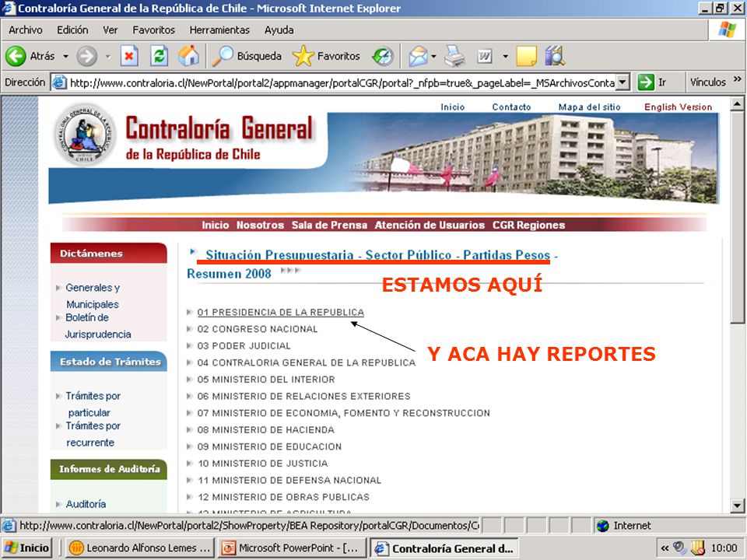Screen dimensions: 747x560
Task: Click the page icon in address bar
Action: click(x=59, y=82)
